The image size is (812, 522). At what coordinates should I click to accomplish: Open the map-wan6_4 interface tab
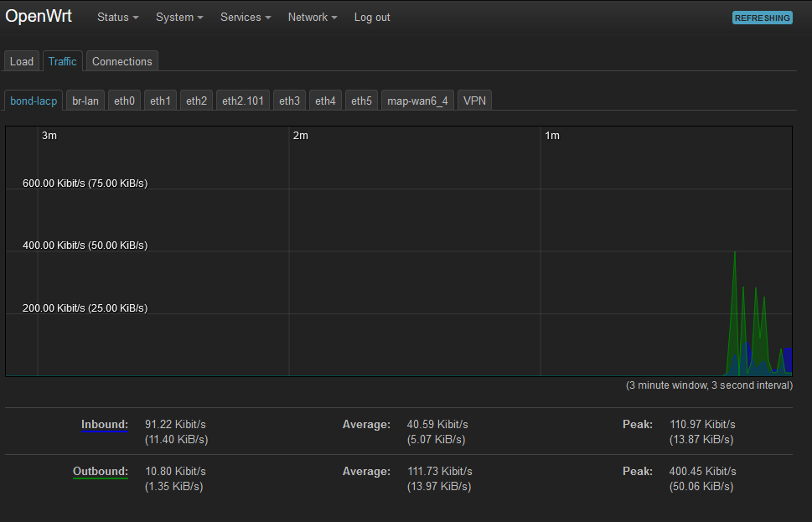(417, 101)
